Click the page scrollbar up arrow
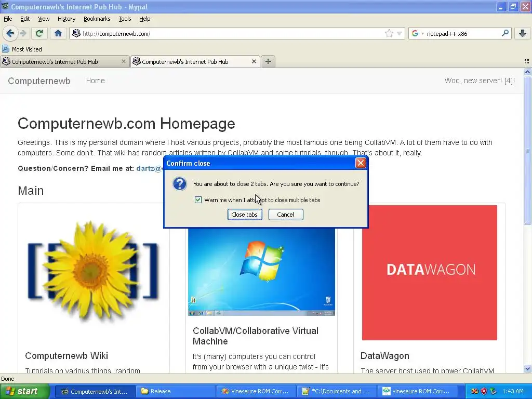Image resolution: width=532 pixels, height=399 pixels. [528, 72]
